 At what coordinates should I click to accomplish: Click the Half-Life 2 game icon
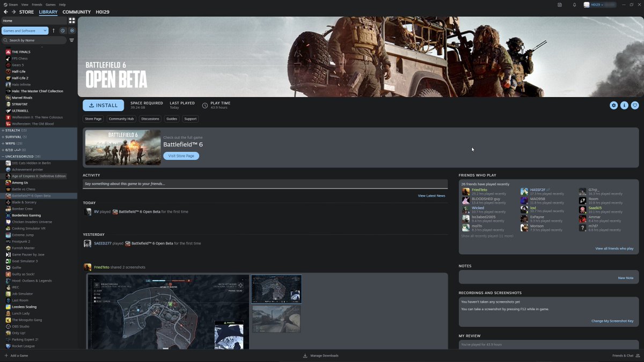(8, 78)
